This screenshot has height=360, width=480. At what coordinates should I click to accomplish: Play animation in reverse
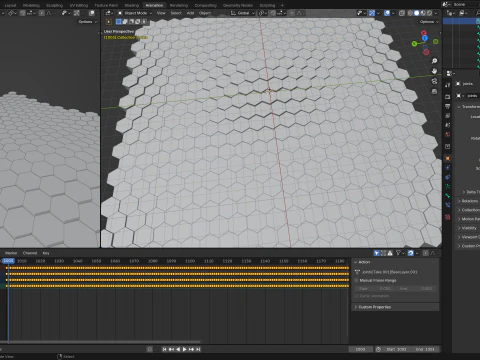pyautogui.click(x=178, y=349)
